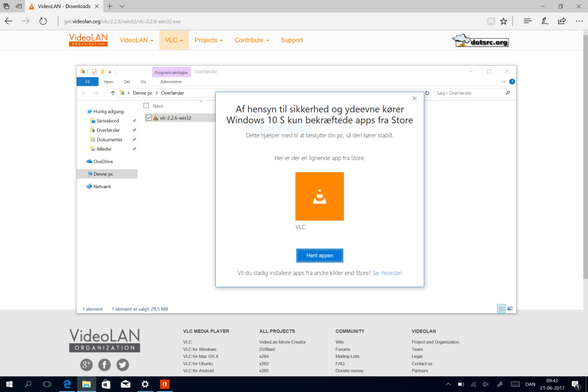Uncheck the vlc-2.2.6-win32 file checkbox

click(x=149, y=118)
